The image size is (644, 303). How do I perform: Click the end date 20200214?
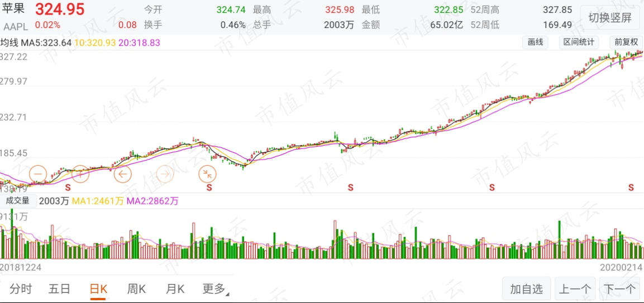coord(621,267)
